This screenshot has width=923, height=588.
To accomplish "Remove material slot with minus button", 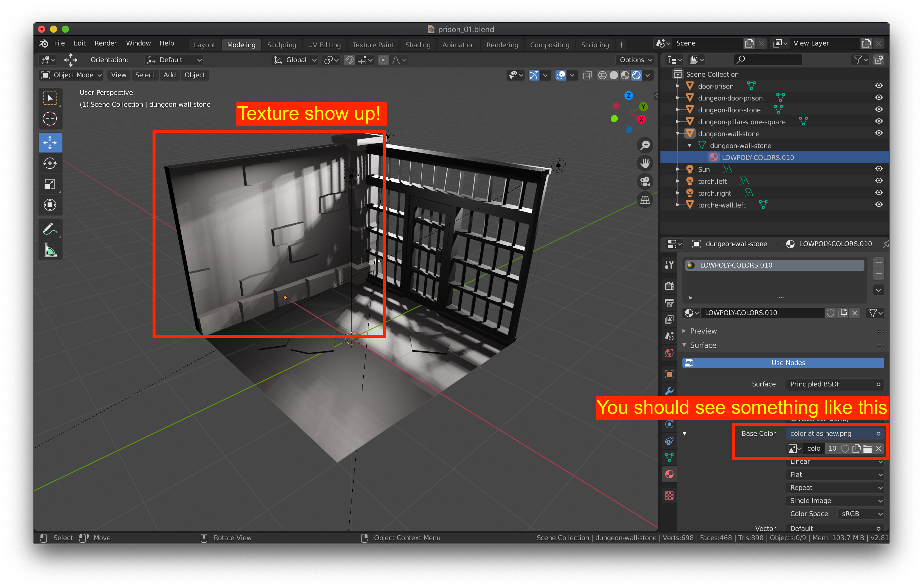I will (878, 274).
